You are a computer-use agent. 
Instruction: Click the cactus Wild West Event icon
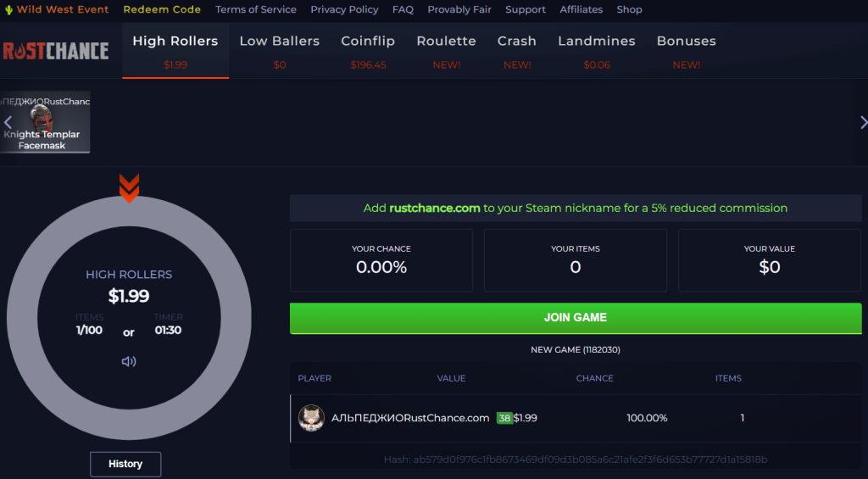tap(8, 9)
